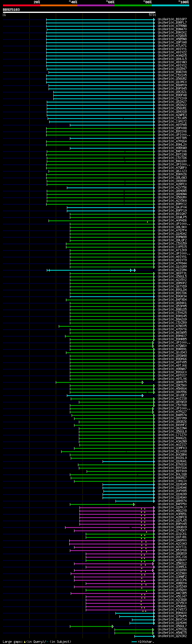Select label UniRef100_Q7Y209
The height and width of the screenshot is (644, 192).
tap(172, 98)
